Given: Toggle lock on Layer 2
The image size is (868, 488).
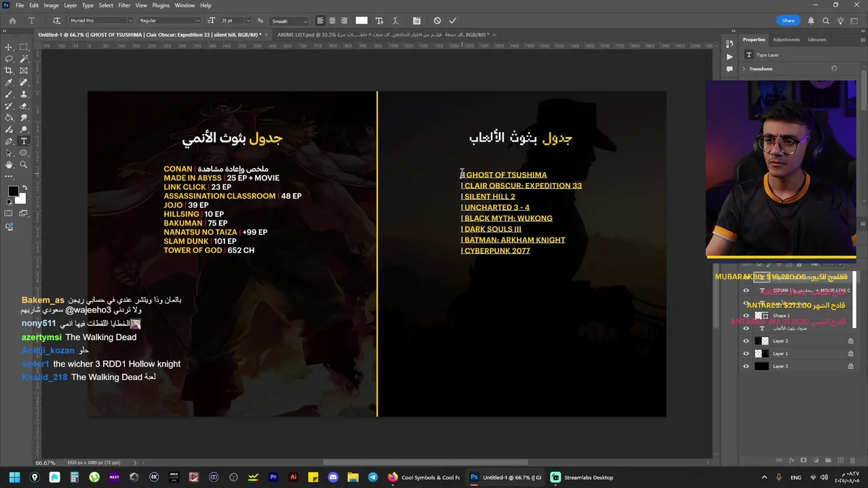Looking at the screenshot, I should [850, 341].
